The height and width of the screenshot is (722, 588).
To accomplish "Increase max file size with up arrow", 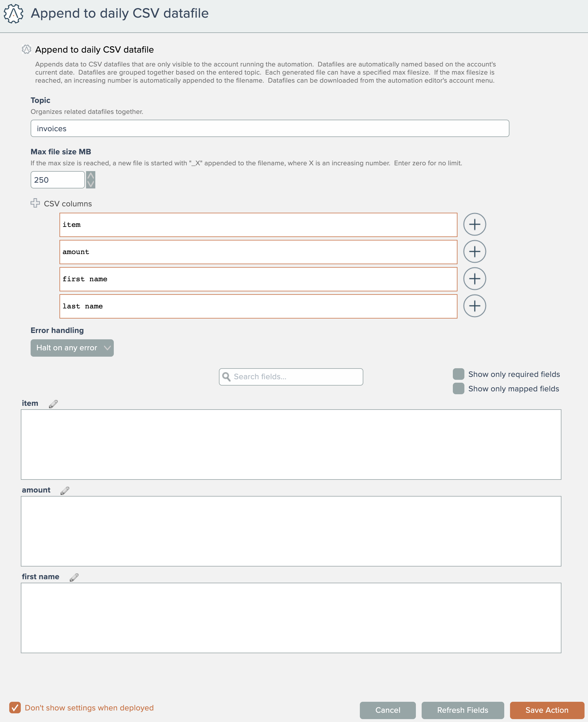I will pos(90,175).
